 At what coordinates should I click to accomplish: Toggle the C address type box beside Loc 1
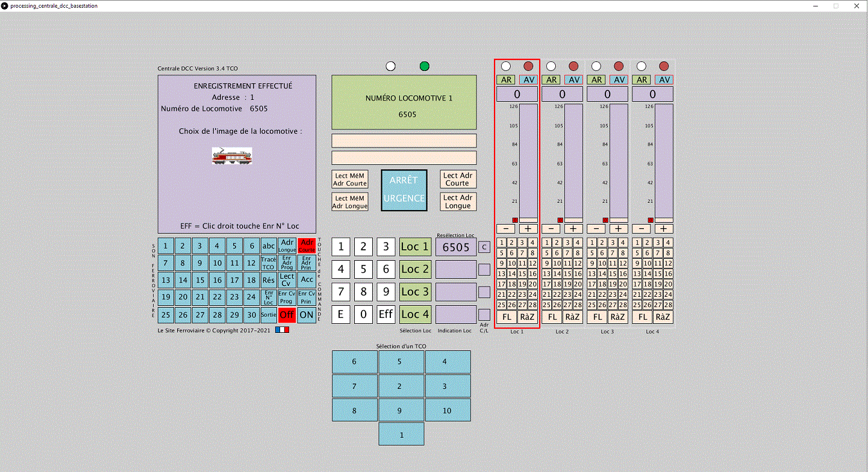pyautogui.click(x=484, y=247)
